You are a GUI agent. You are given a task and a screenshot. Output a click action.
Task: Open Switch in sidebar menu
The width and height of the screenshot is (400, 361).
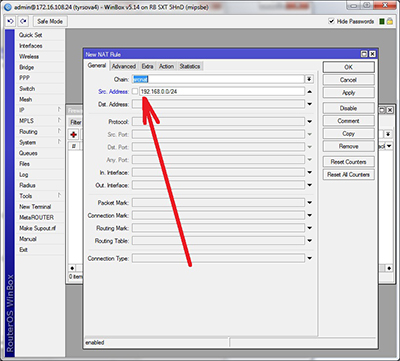(40, 89)
